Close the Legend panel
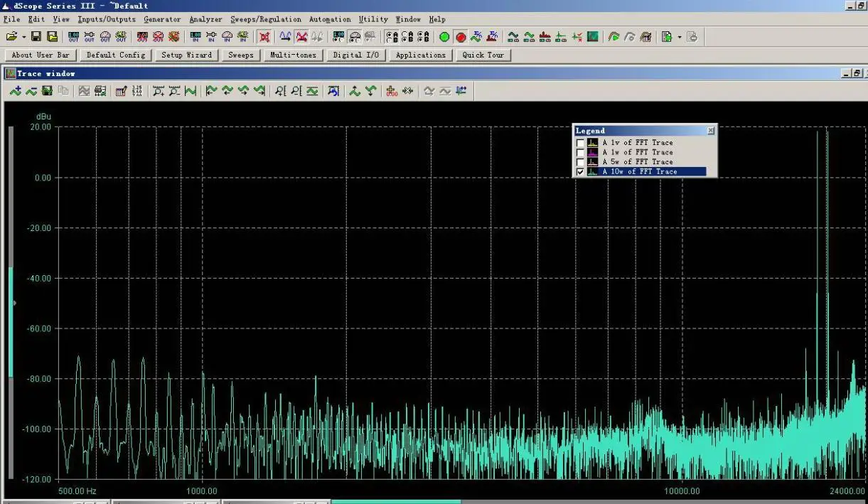Screen dimensions: 868x504 (711, 131)
